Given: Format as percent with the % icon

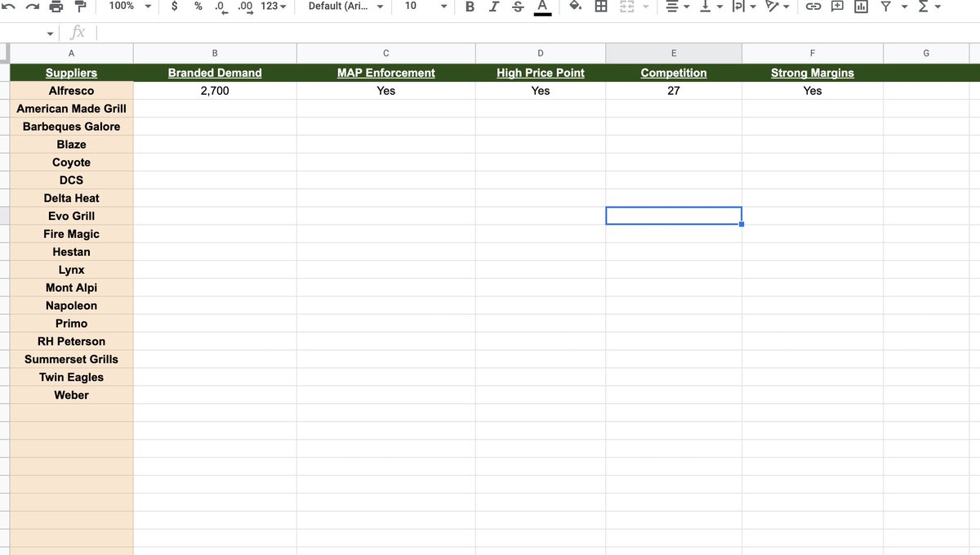Looking at the screenshot, I should [x=198, y=7].
